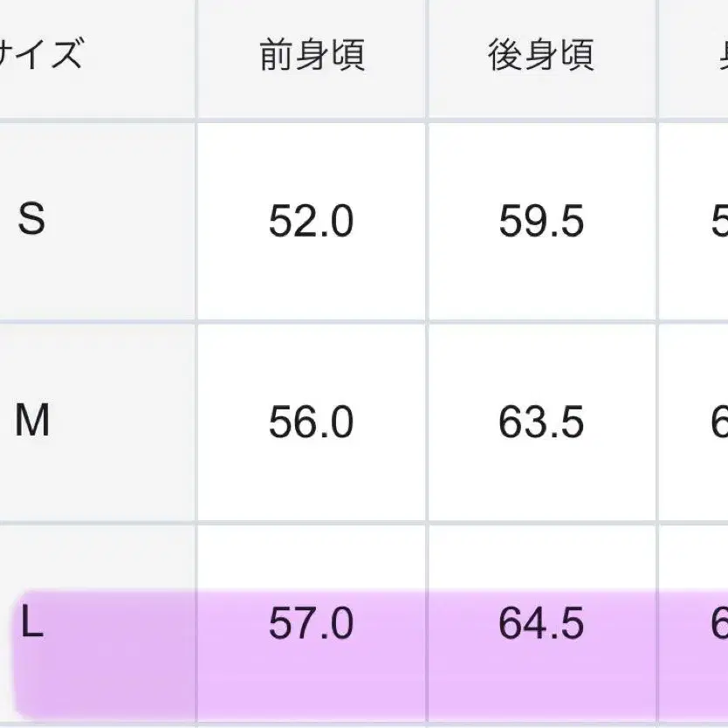728x728 pixels.
Task: Select the 後身頃 column header
Action: pos(541,55)
